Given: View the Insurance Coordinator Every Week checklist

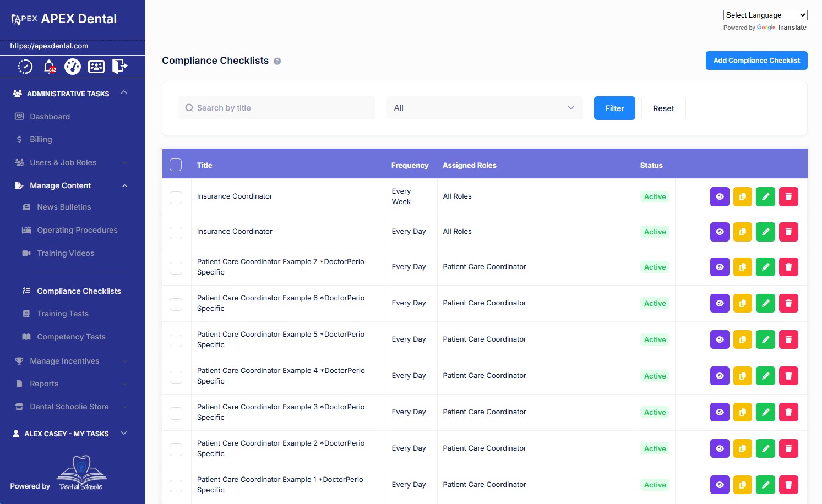Looking at the screenshot, I should coord(720,196).
